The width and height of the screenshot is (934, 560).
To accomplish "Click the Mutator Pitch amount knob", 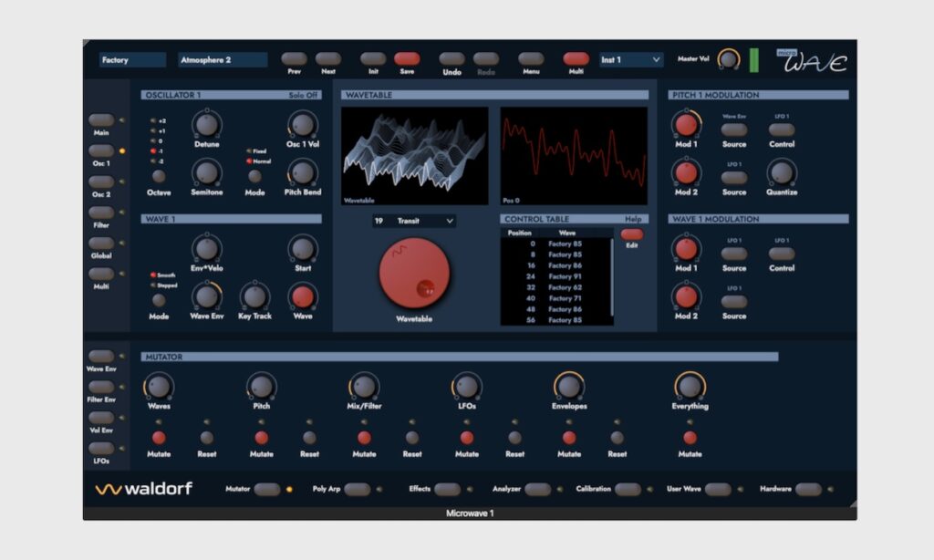I will point(262,387).
